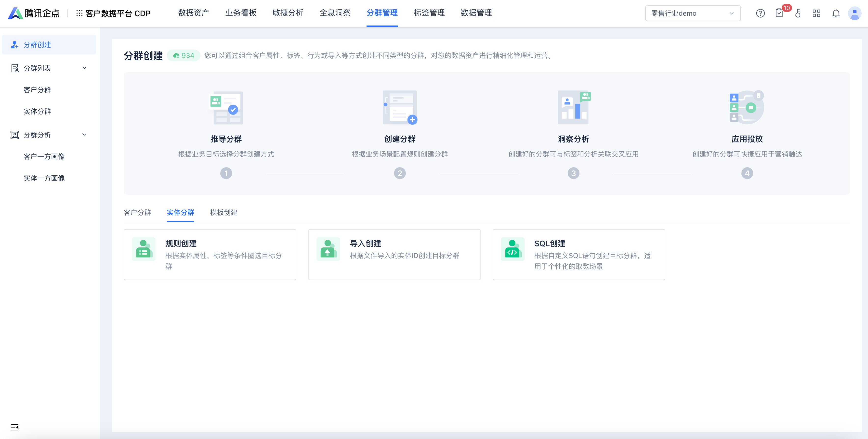Open the 业务看板 top menu
Viewport: 868px width, 439px height.
coord(241,13)
